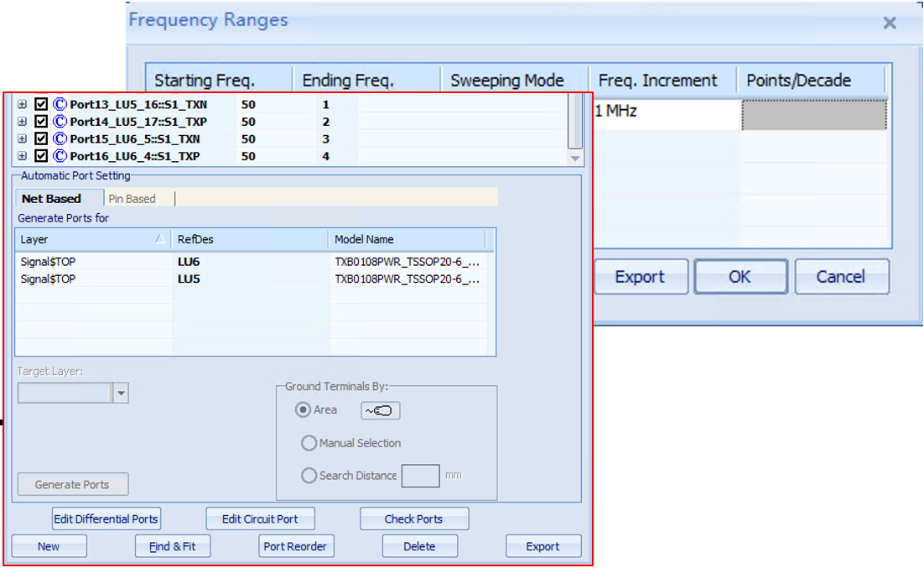Viewport: 924px width, 568px height.
Task: Select the Port15_LU6_5::S1_TXN port name
Action: 135,138
